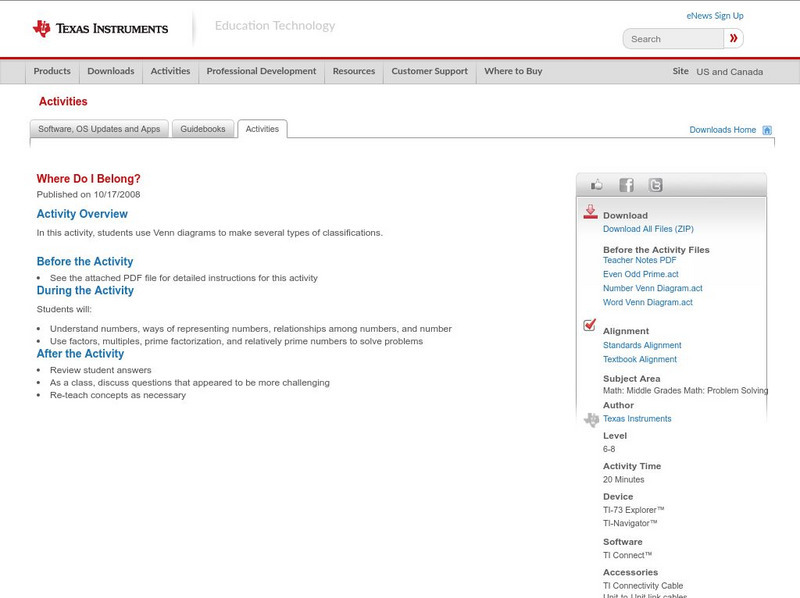Click the Downloads Home house icon

coord(767,130)
